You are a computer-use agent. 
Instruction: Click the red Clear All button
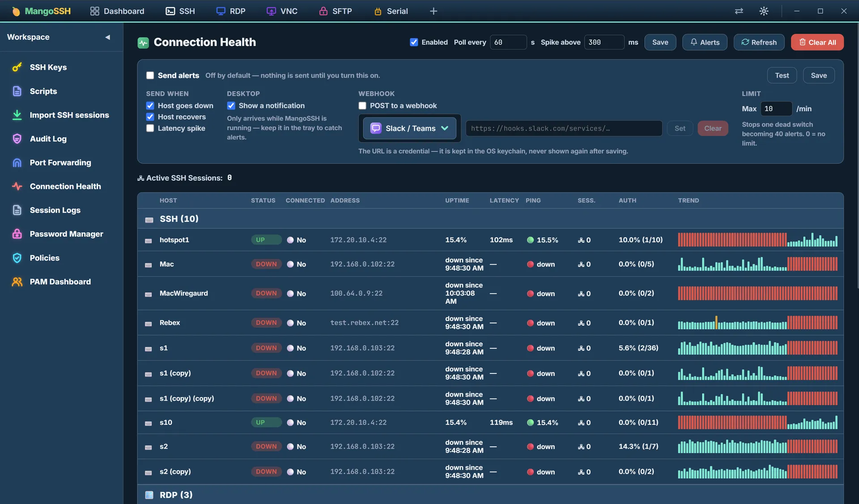[x=817, y=42]
